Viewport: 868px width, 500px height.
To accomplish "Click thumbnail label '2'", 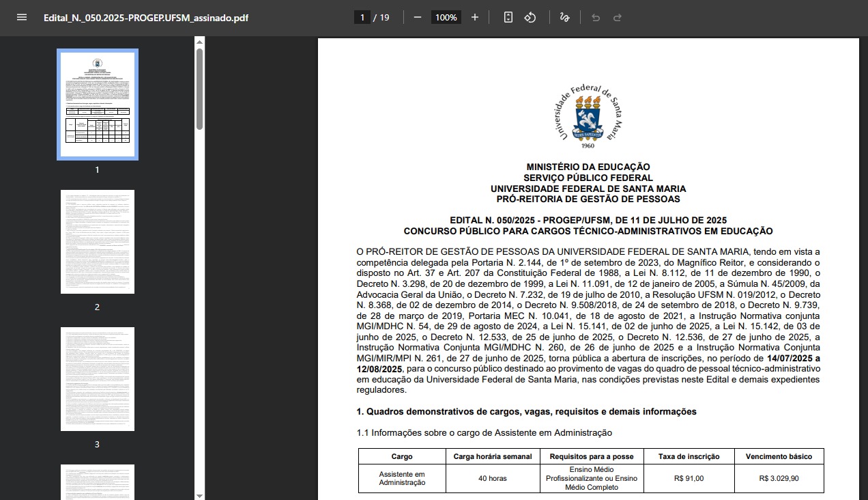I will (x=97, y=307).
